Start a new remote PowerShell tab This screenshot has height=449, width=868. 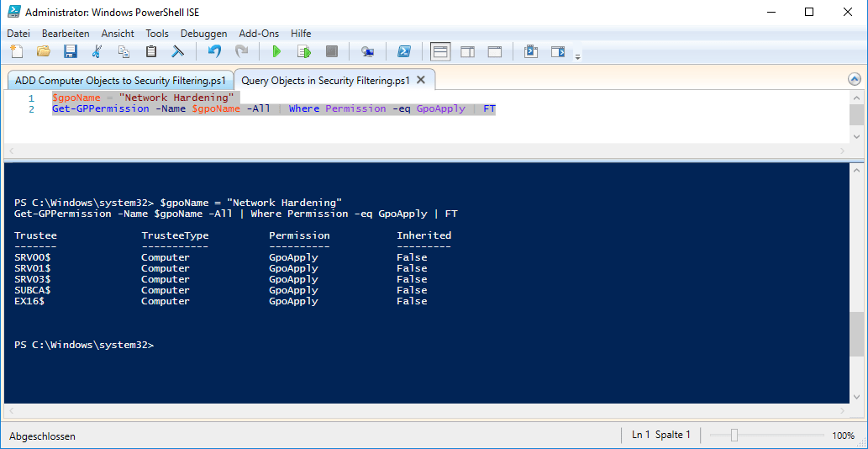[367, 52]
